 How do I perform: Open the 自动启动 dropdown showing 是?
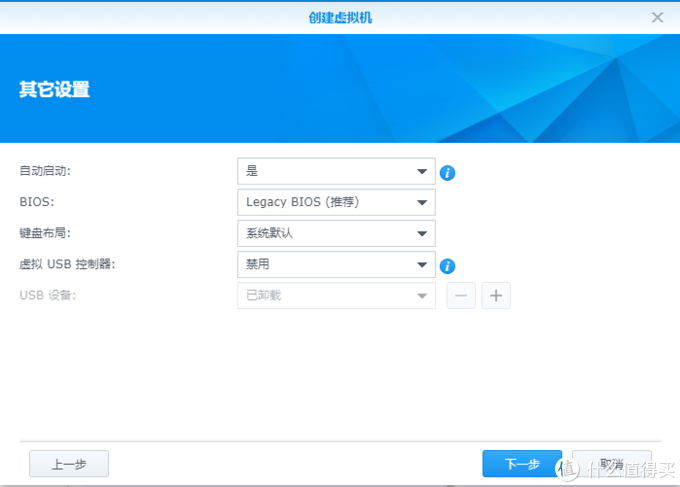pos(336,171)
